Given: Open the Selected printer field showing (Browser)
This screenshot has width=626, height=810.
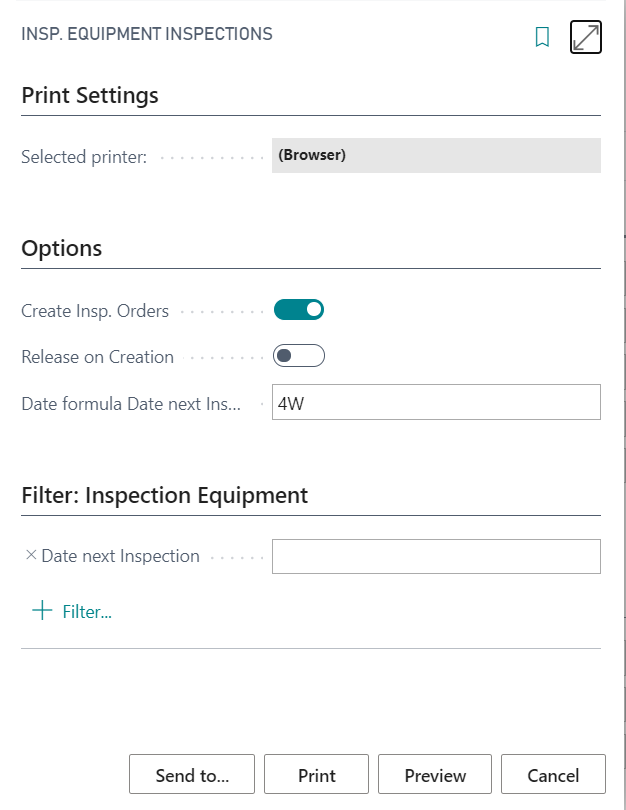Looking at the screenshot, I should click(x=436, y=155).
